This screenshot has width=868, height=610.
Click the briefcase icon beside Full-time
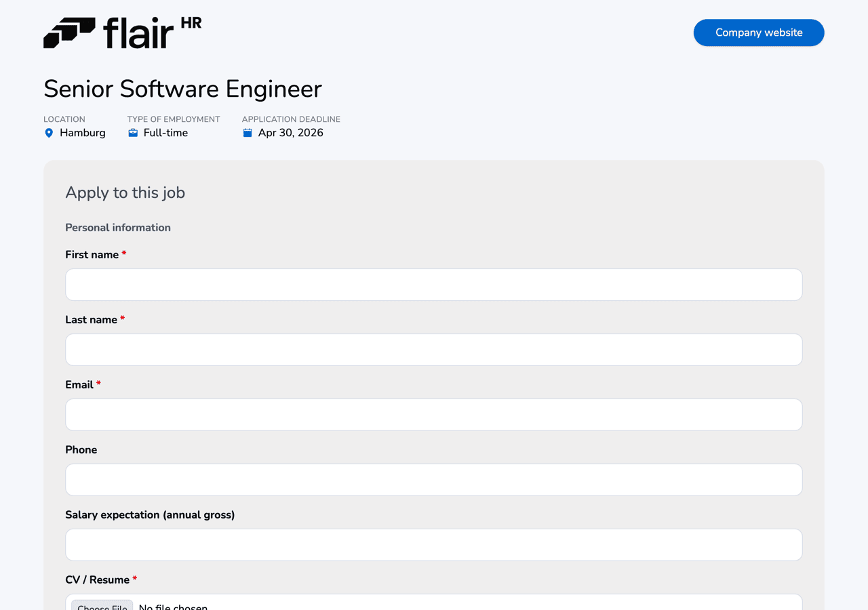(133, 133)
